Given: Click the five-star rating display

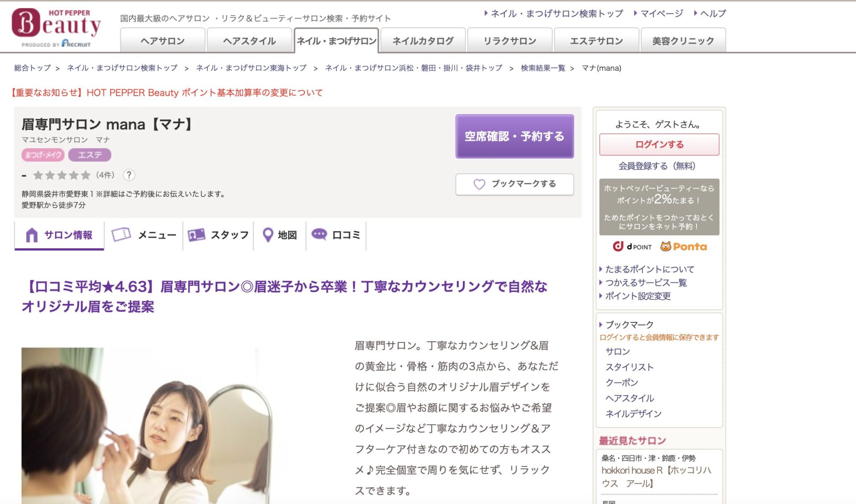Looking at the screenshot, I should 62,175.
